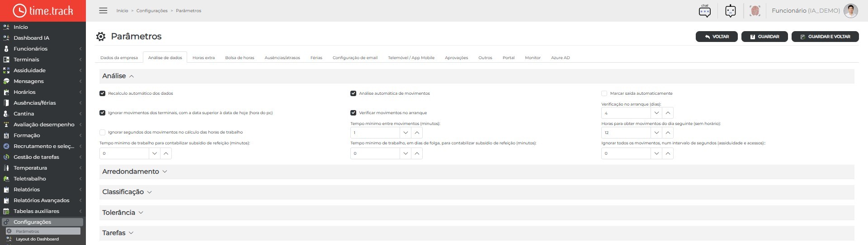Click subsídio de refeição minutes input field
Viewport: 868px width, 245px height.
[124, 153]
